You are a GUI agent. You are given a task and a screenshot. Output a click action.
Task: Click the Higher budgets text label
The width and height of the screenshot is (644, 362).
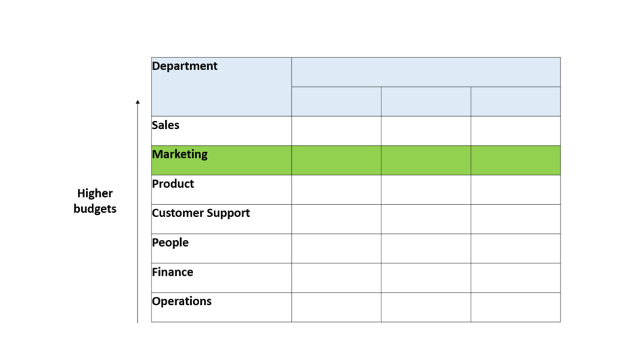click(95, 201)
